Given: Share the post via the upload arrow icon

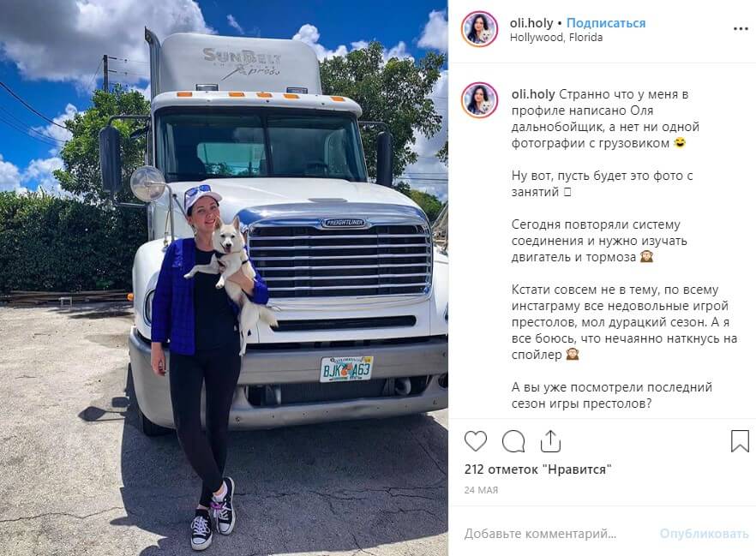Looking at the screenshot, I should [550, 441].
